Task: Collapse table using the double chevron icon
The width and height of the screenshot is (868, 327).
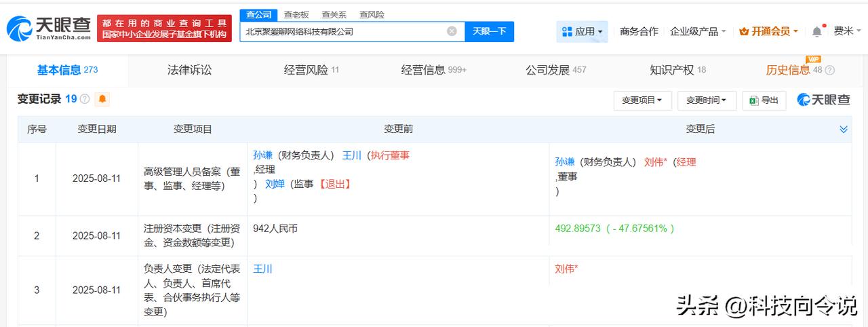Action: pyautogui.click(x=844, y=129)
